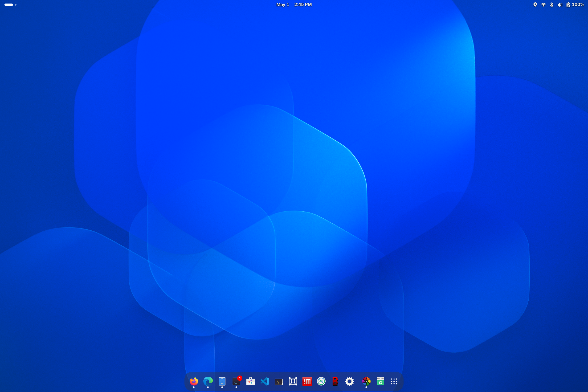Show all applications grid

click(394, 381)
